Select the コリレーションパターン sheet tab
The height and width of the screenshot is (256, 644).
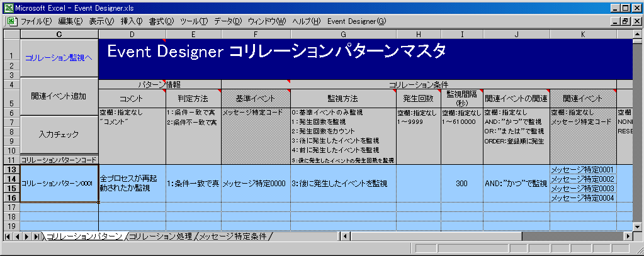(x=84, y=237)
